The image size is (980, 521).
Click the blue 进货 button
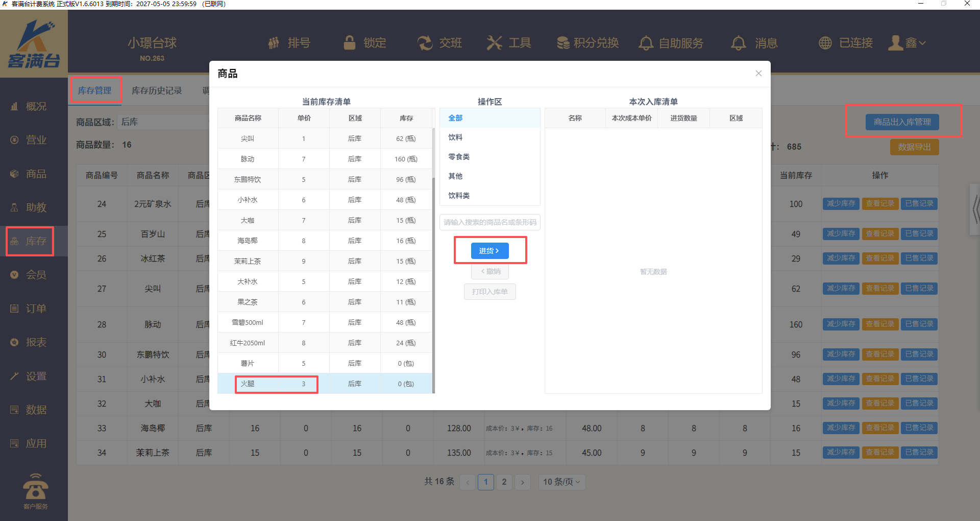tap(489, 251)
